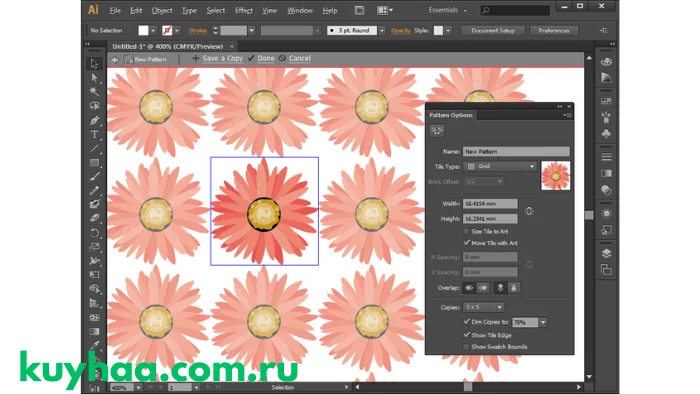Choose the Blob Brush tool
Screen dimensions: 700x394
coord(94,204)
